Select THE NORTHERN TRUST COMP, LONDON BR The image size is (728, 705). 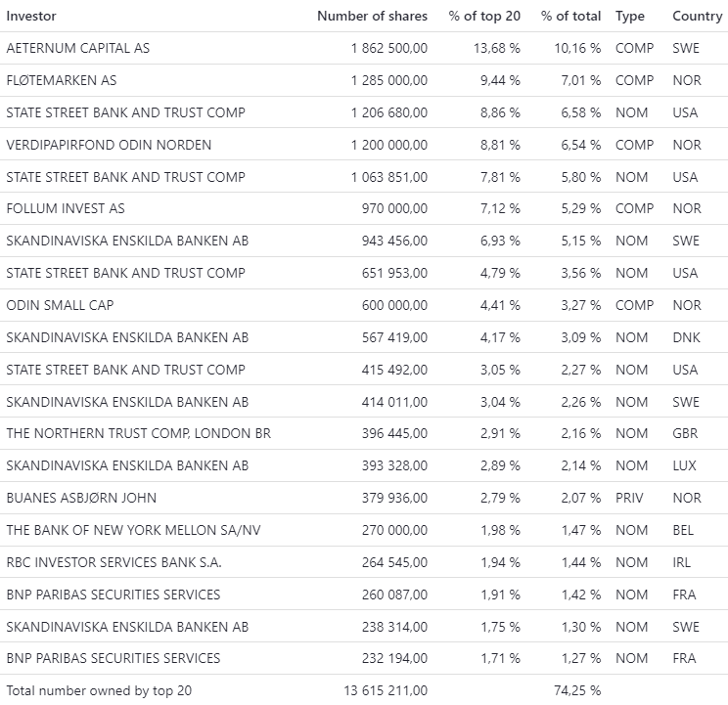click(138, 433)
